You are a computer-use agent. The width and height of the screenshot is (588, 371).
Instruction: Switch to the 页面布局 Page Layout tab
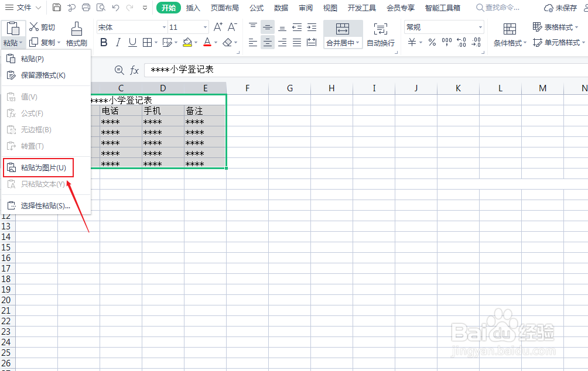coord(225,8)
